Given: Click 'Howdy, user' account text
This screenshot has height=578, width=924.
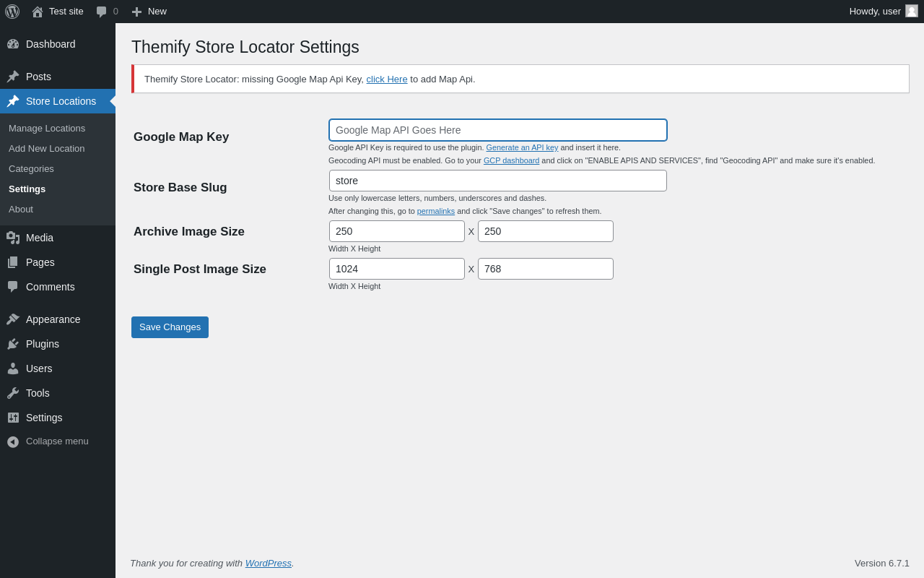Looking at the screenshot, I should 875,12.
